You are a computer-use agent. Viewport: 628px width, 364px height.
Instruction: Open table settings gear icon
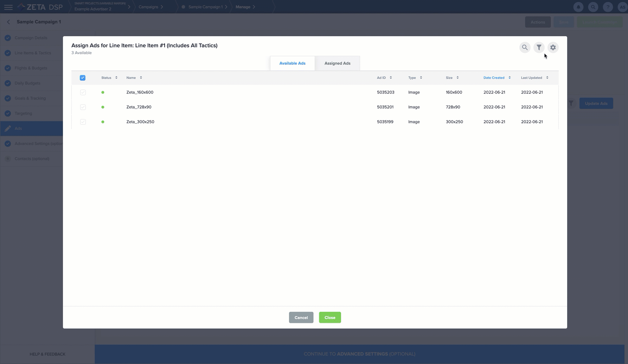553,47
